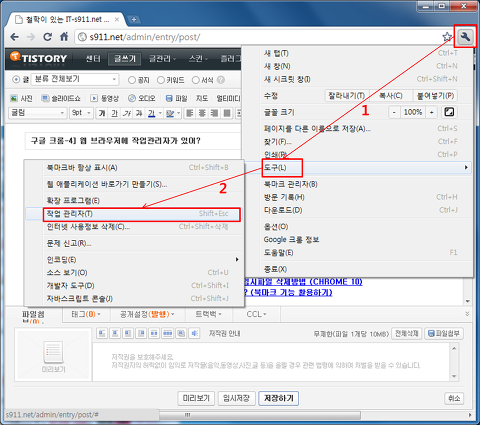Apply underline formatting in editor toolbar
This screenshot has width=480, height=425.
pyautogui.click(x=115, y=113)
